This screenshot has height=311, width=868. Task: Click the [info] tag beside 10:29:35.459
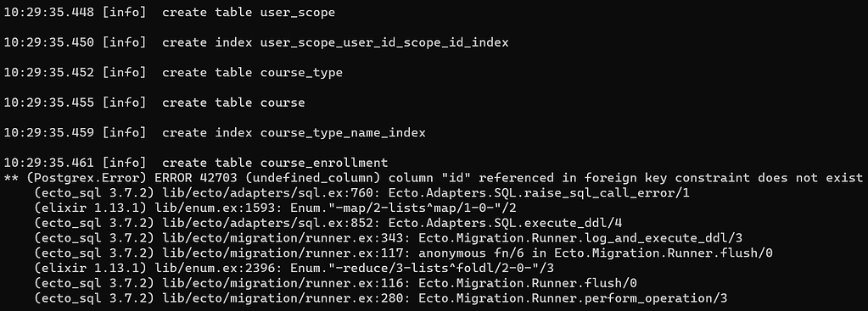125,133
